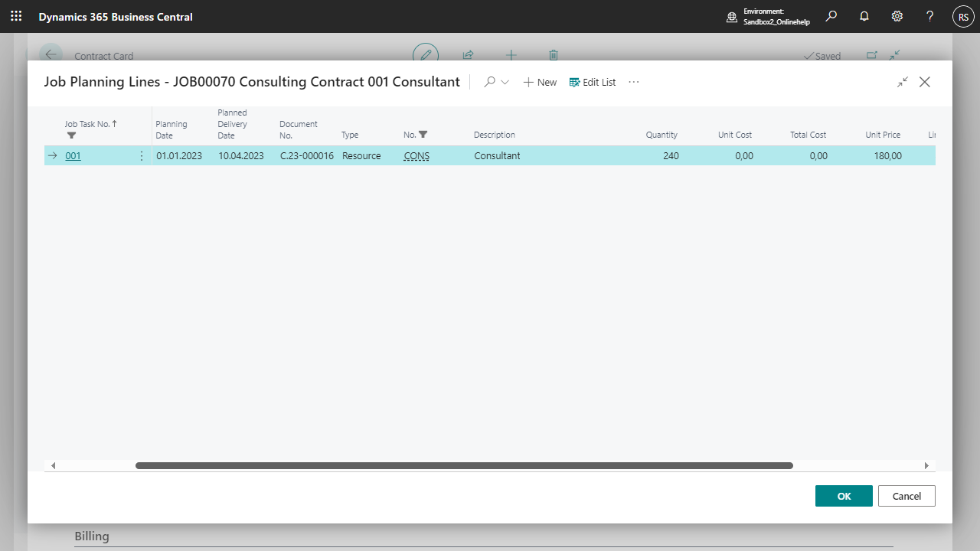Open the settings gear menu
This screenshot has height=551, width=980.
click(897, 16)
